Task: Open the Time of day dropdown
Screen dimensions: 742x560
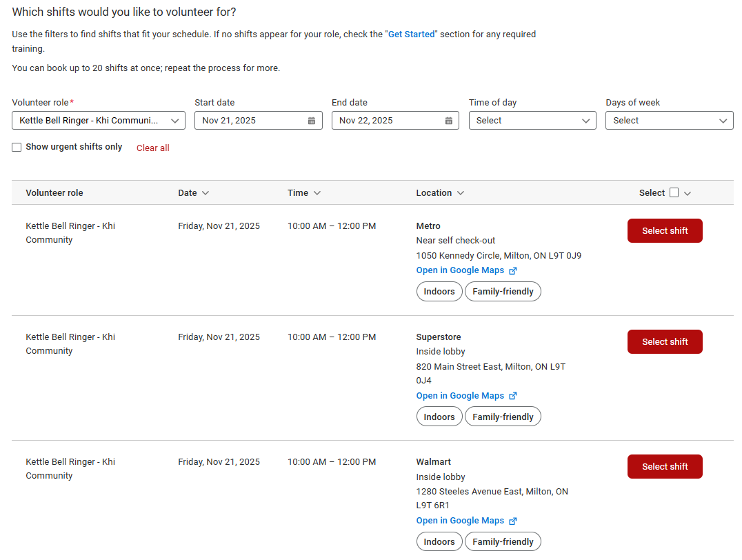Action: (x=532, y=121)
